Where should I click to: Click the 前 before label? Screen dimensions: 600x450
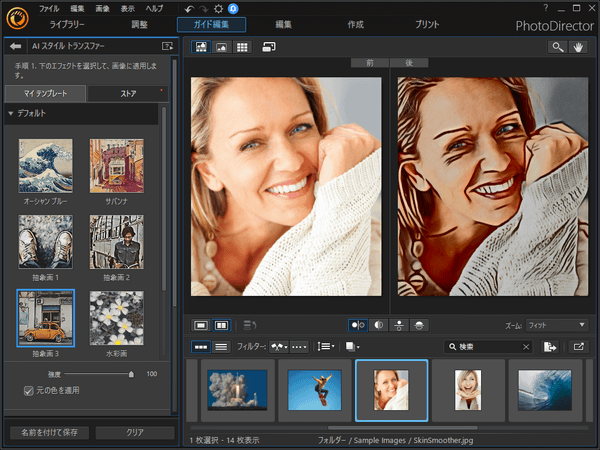tap(370, 63)
